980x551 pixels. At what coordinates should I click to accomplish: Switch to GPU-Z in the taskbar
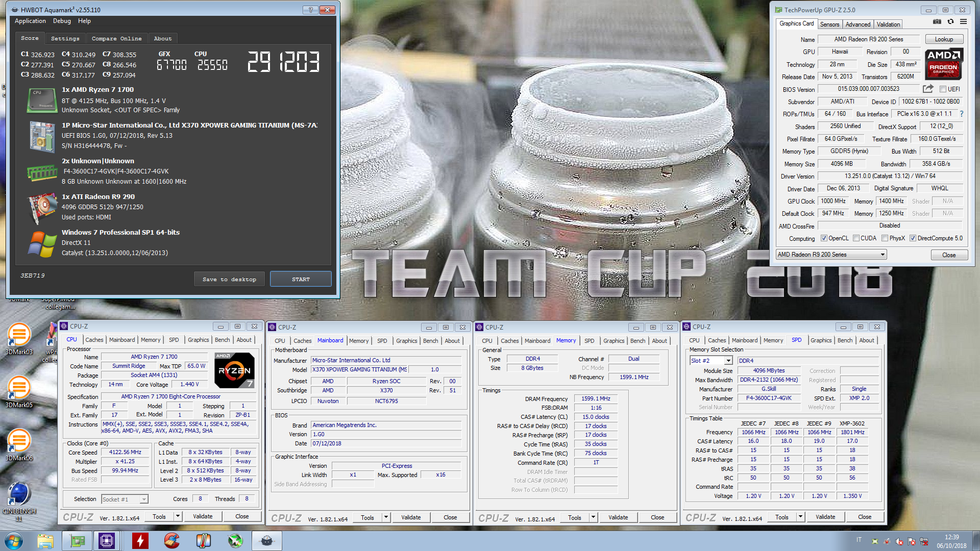[77, 541]
